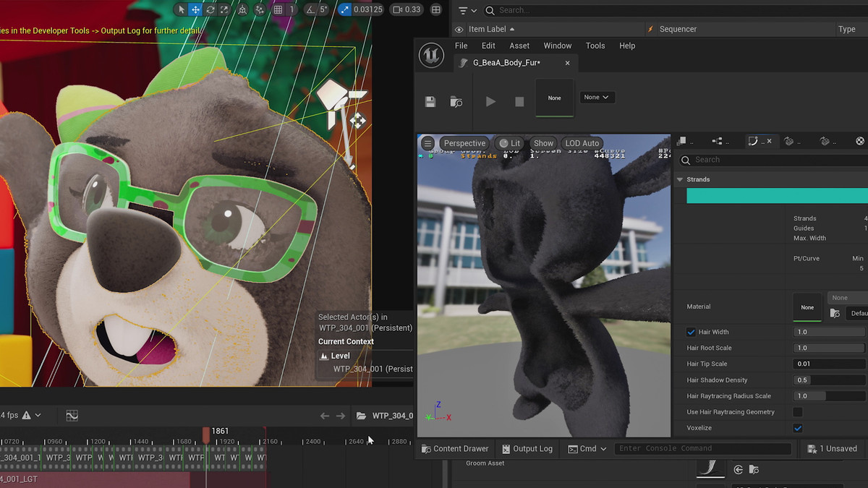Open the Tools menu
The image size is (868, 488).
coord(595,46)
